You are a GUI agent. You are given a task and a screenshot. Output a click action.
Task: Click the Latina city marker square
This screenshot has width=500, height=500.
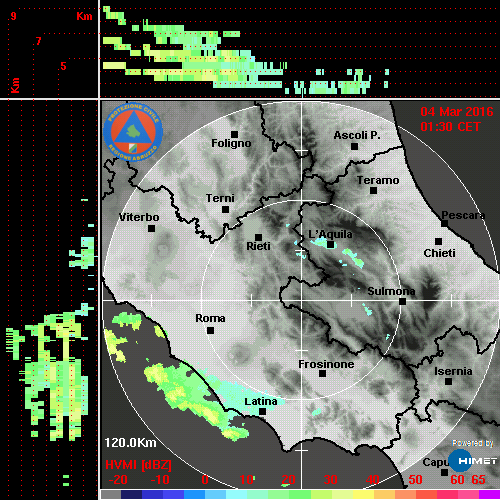[263, 412]
